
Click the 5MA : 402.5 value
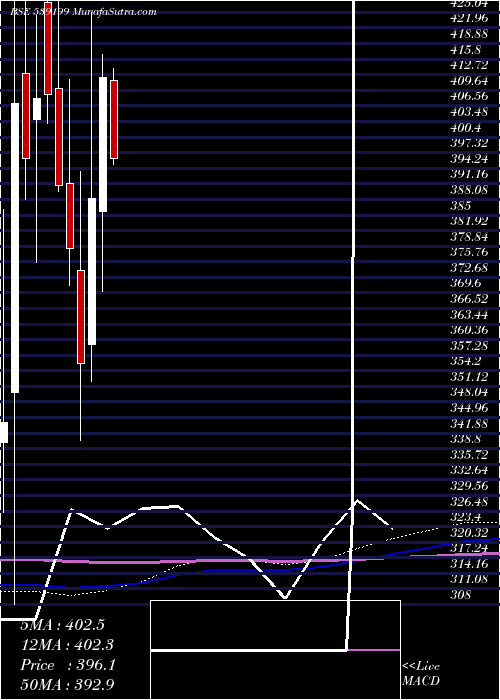[62, 625]
